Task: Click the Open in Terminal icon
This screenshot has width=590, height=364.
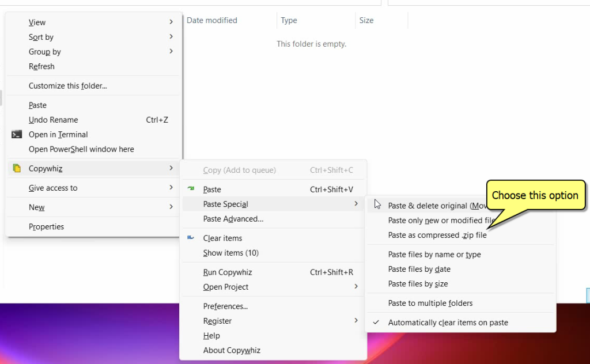Action: click(x=16, y=134)
